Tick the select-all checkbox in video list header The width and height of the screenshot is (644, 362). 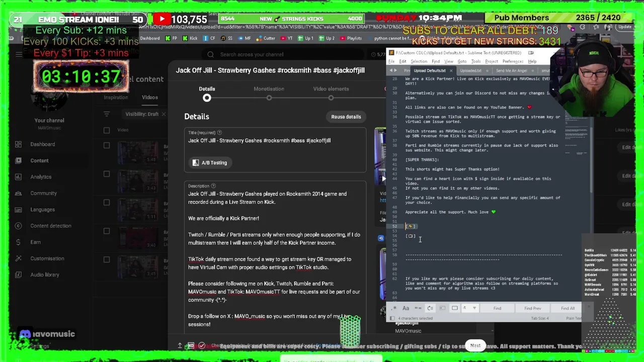click(107, 130)
